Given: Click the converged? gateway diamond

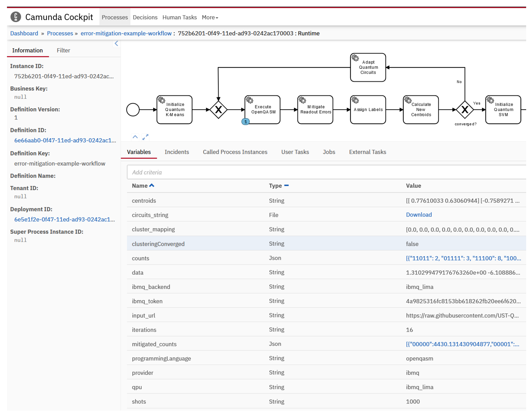Looking at the screenshot, I should coord(464,110).
